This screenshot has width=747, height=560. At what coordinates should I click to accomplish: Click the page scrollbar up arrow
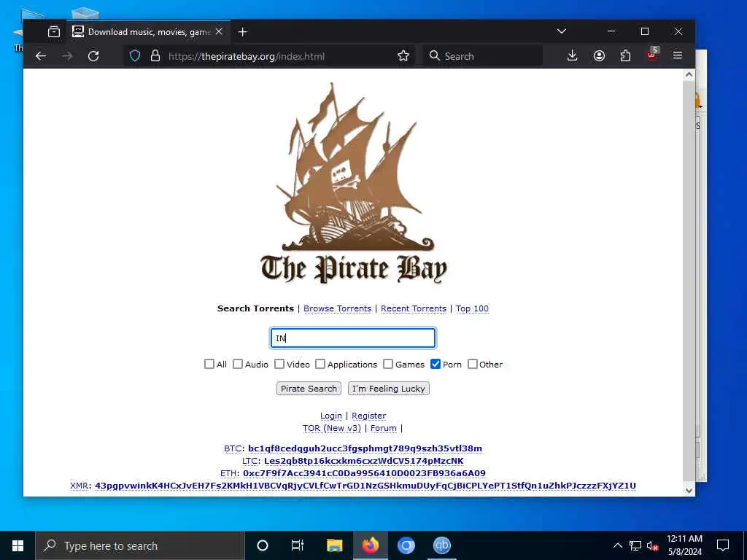[x=689, y=75]
